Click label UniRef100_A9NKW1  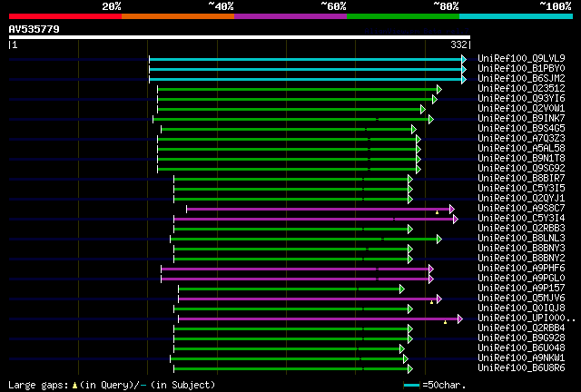click(521, 358)
